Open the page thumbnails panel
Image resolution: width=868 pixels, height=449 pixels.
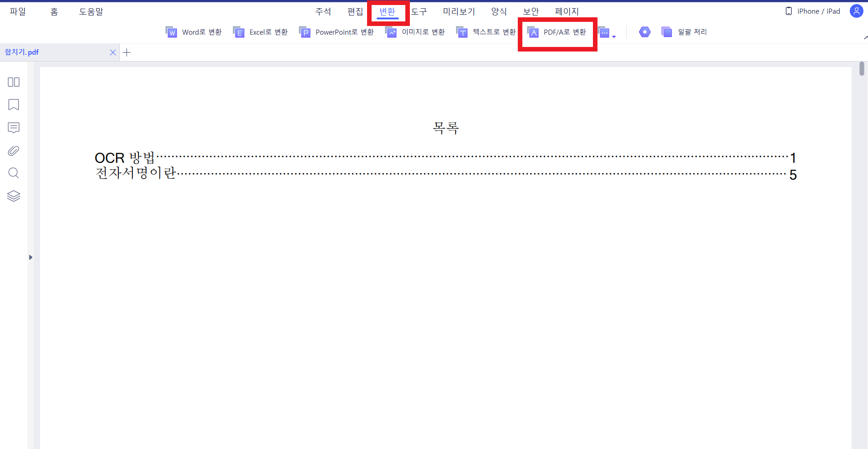[x=14, y=82]
